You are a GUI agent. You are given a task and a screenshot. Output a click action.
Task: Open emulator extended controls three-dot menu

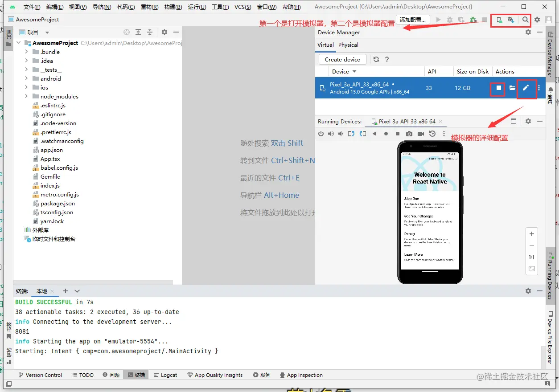point(444,134)
